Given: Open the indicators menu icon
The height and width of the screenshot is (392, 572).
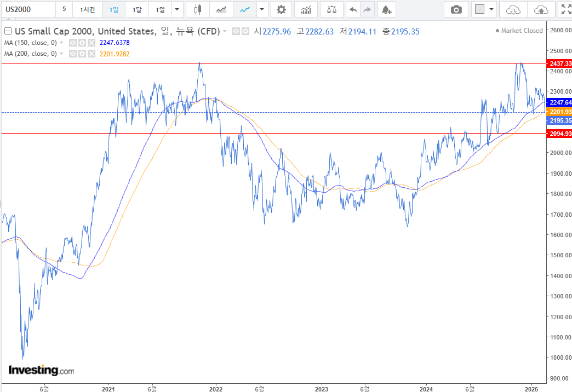Looking at the screenshot, I should tap(306, 9).
